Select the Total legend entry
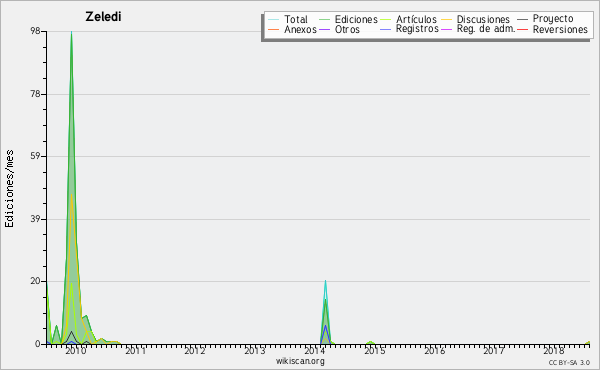The height and width of the screenshot is (370, 600). coord(288,19)
